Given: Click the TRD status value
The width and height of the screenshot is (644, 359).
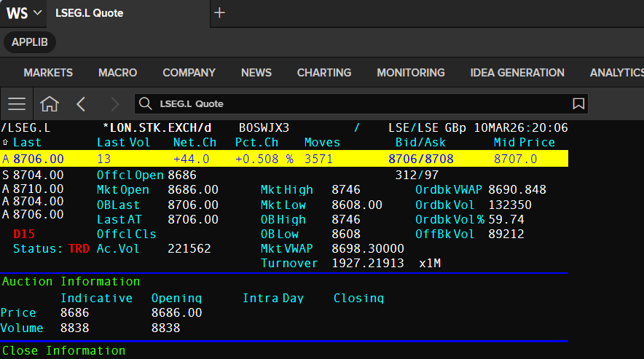Looking at the screenshot, I should pos(79,249).
